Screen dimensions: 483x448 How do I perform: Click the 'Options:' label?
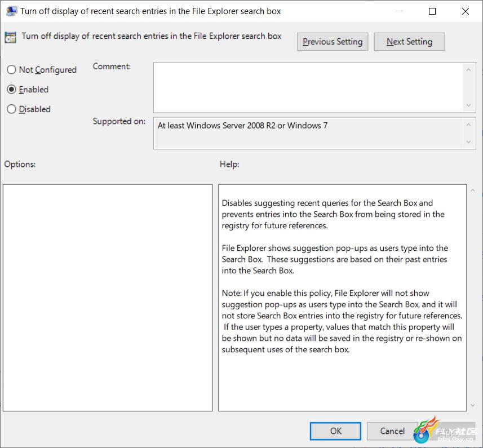(20, 164)
